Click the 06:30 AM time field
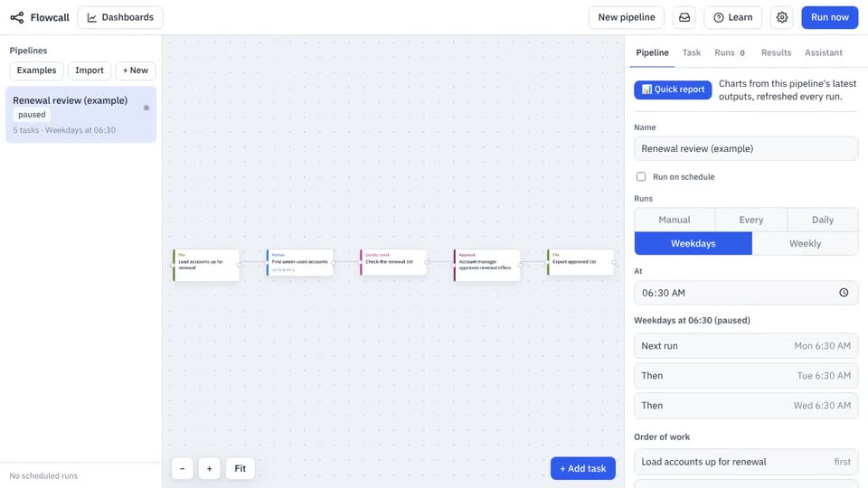 746,293
